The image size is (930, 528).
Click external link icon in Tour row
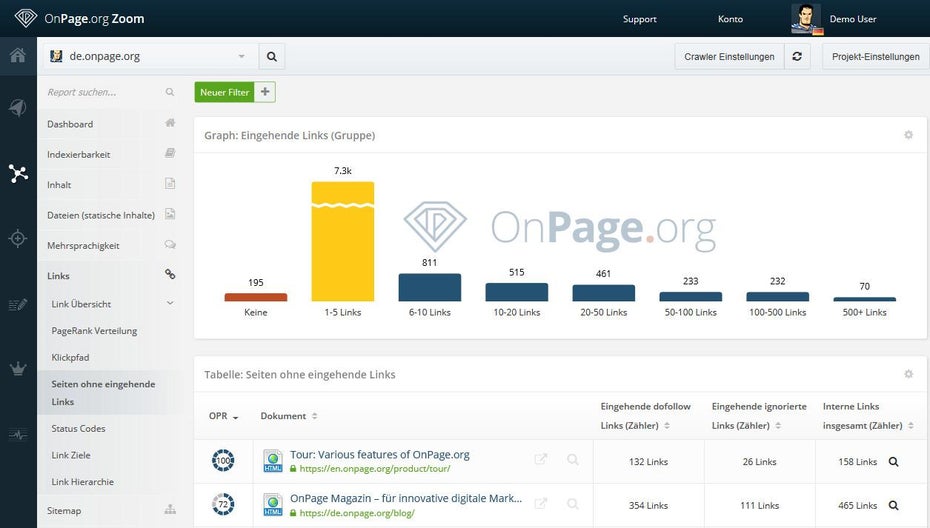pyautogui.click(x=540, y=459)
